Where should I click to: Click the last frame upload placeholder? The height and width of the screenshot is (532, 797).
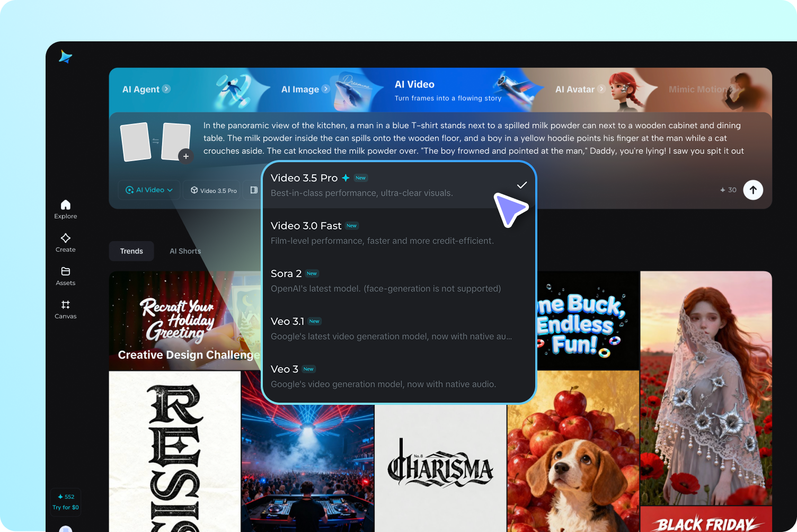click(x=176, y=141)
